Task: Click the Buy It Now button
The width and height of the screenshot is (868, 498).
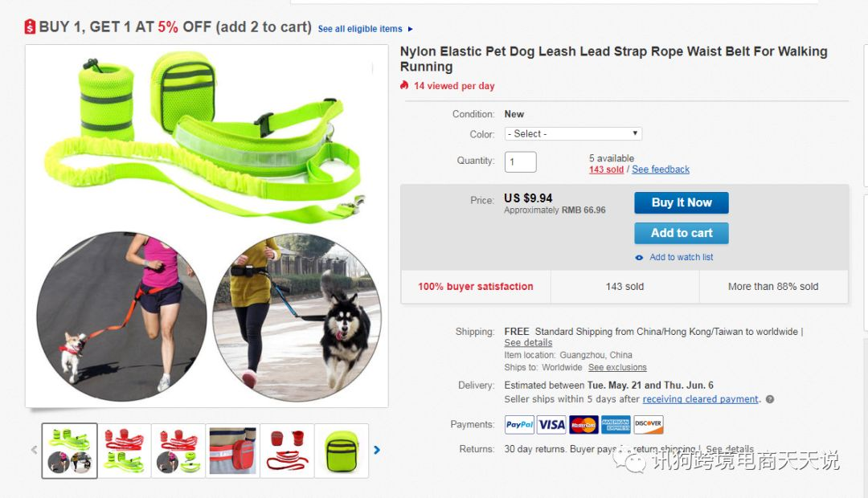Action: [x=682, y=202]
